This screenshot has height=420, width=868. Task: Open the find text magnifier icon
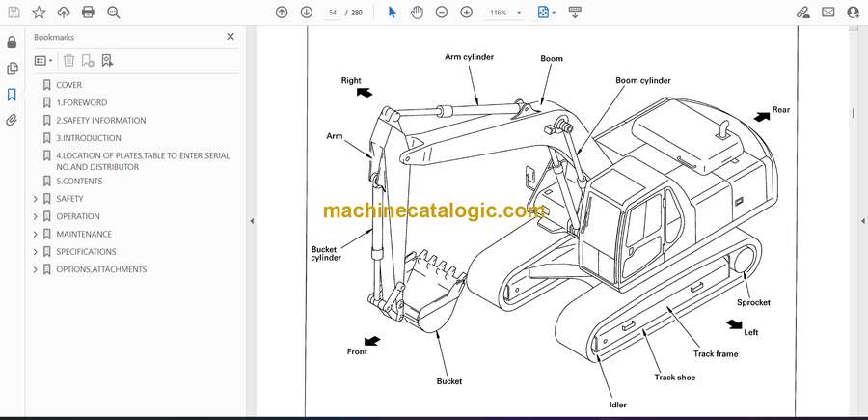coord(114,13)
